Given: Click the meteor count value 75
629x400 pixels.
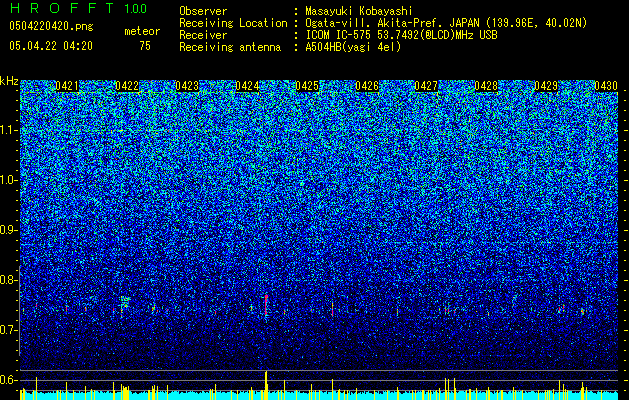Looking at the screenshot, I should pos(145,46).
